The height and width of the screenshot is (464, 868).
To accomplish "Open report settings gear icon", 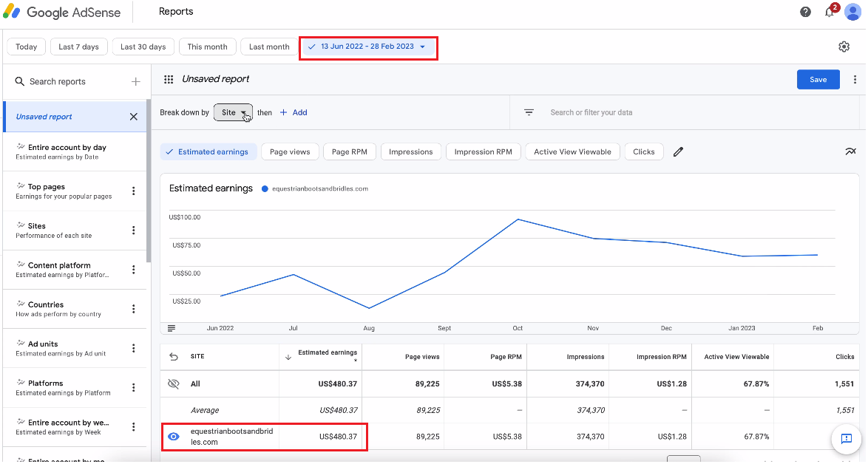I will coord(844,47).
